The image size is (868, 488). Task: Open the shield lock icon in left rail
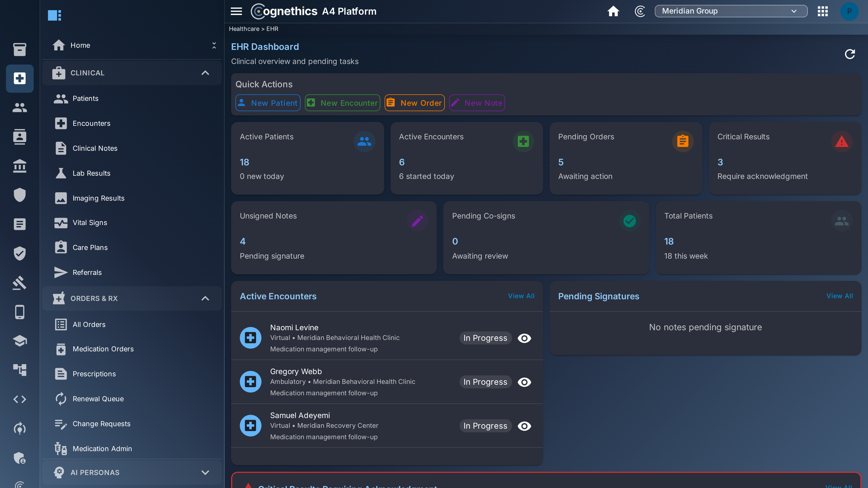tap(20, 457)
